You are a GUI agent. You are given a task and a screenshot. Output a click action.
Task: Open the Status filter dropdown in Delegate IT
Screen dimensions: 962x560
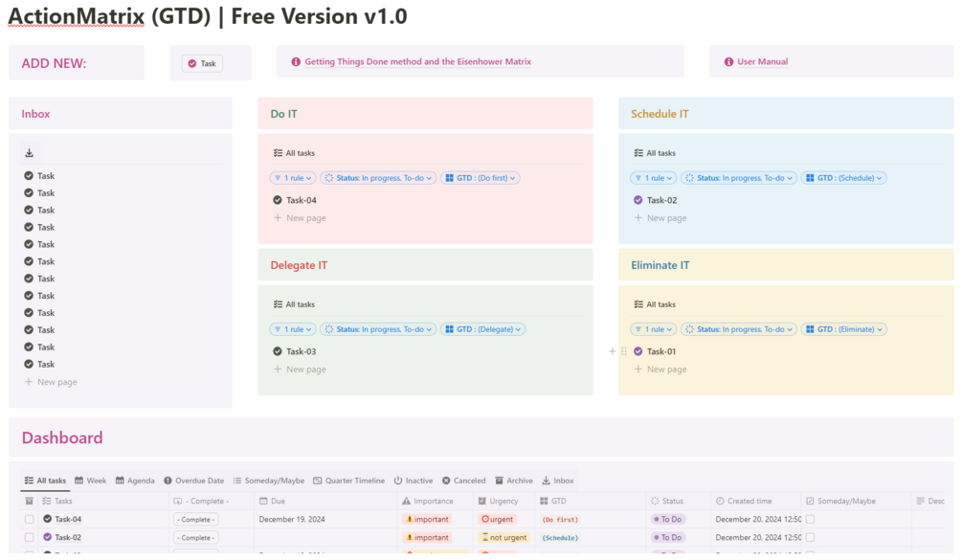(x=378, y=329)
